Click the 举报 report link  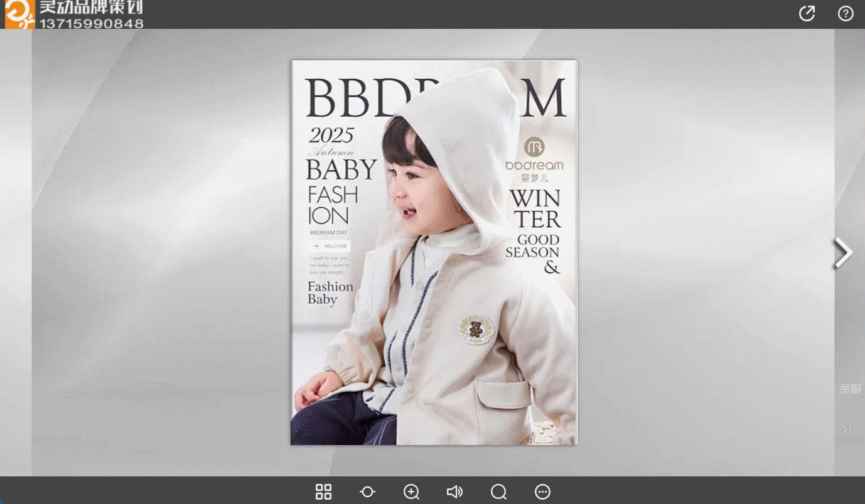(x=851, y=389)
